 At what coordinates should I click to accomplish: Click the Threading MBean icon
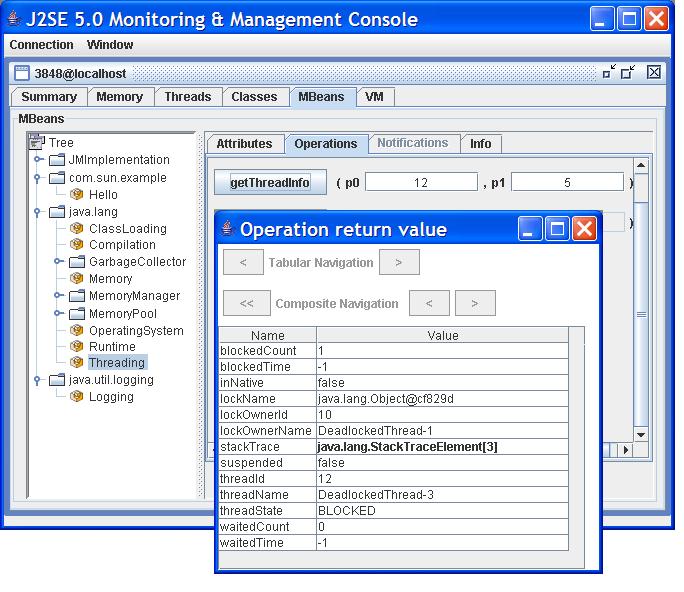[x=76, y=362]
